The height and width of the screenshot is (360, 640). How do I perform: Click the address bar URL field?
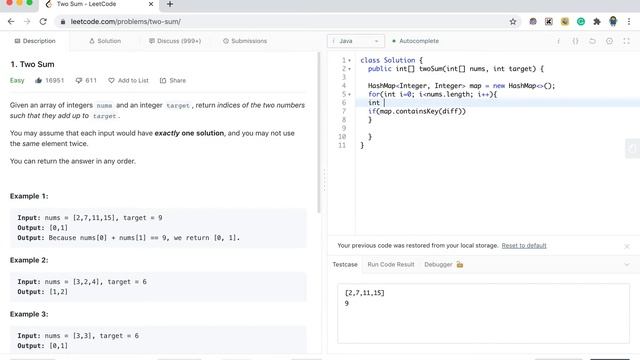pyautogui.click(x=286, y=22)
